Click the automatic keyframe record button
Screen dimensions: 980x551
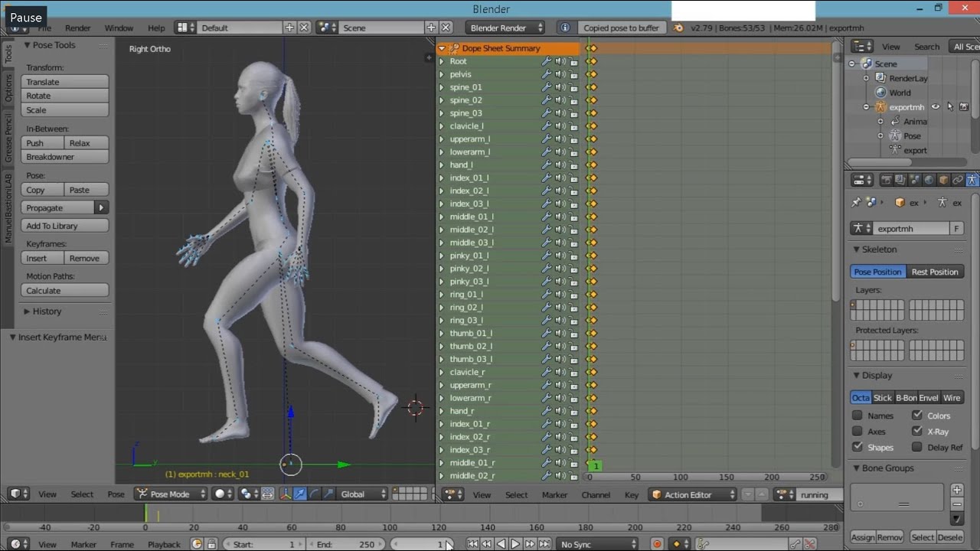coord(657,544)
